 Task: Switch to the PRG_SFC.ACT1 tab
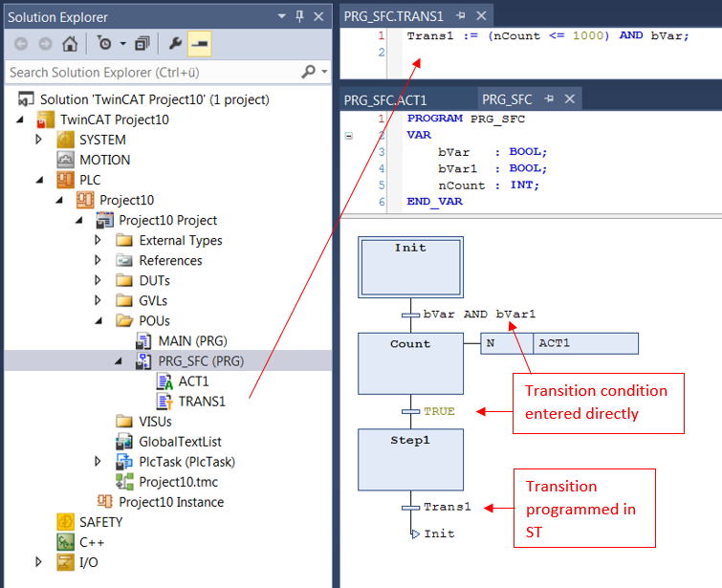[385, 99]
